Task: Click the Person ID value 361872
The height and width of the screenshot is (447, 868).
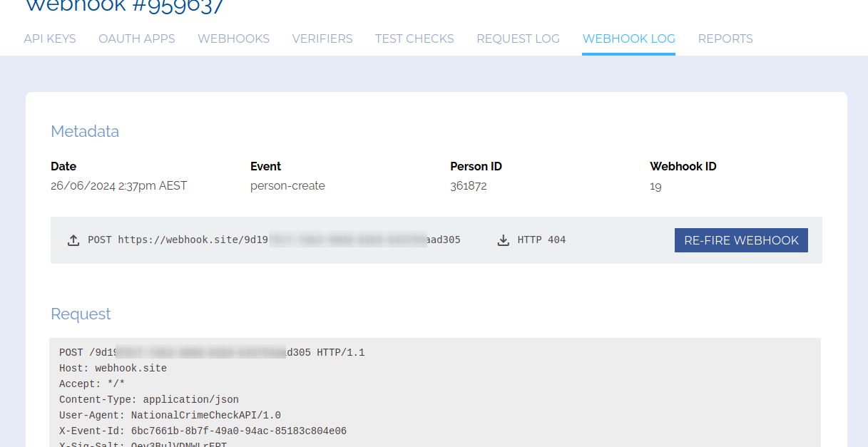Action: click(x=469, y=186)
